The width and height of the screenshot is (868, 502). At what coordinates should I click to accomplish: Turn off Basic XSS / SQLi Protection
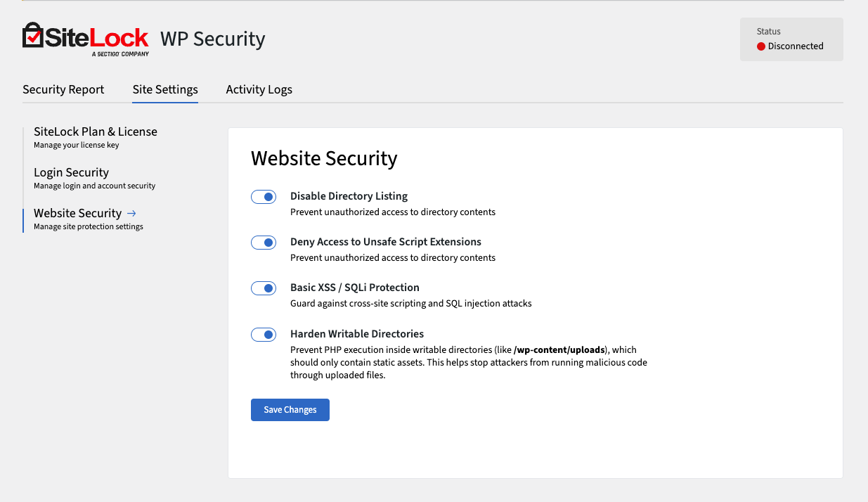tap(264, 288)
